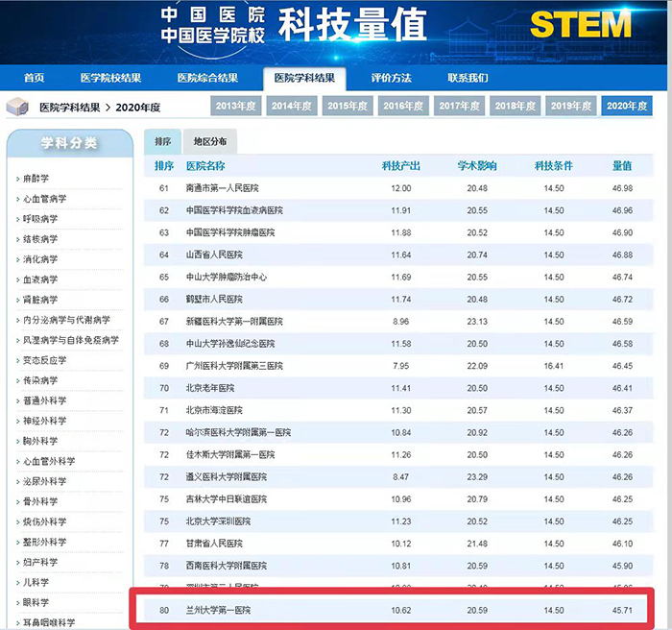Choose 眼科学 in the subject list
Image resolution: width=672 pixels, height=630 pixels.
tap(36, 602)
